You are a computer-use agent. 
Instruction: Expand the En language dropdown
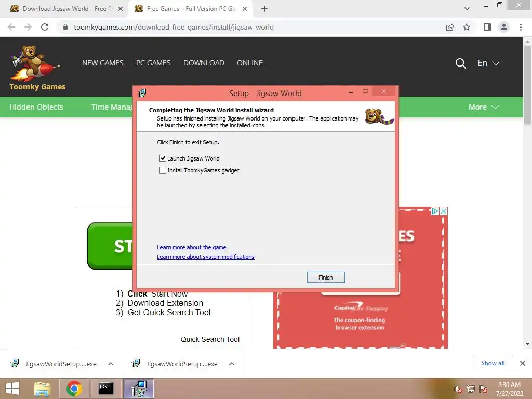(x=488, y=63)
